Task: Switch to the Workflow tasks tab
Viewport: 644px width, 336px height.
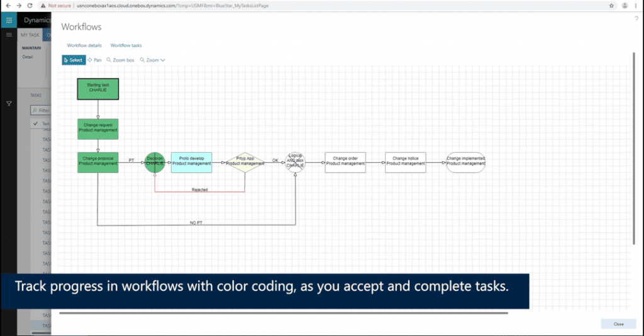Action: [126, 45]
